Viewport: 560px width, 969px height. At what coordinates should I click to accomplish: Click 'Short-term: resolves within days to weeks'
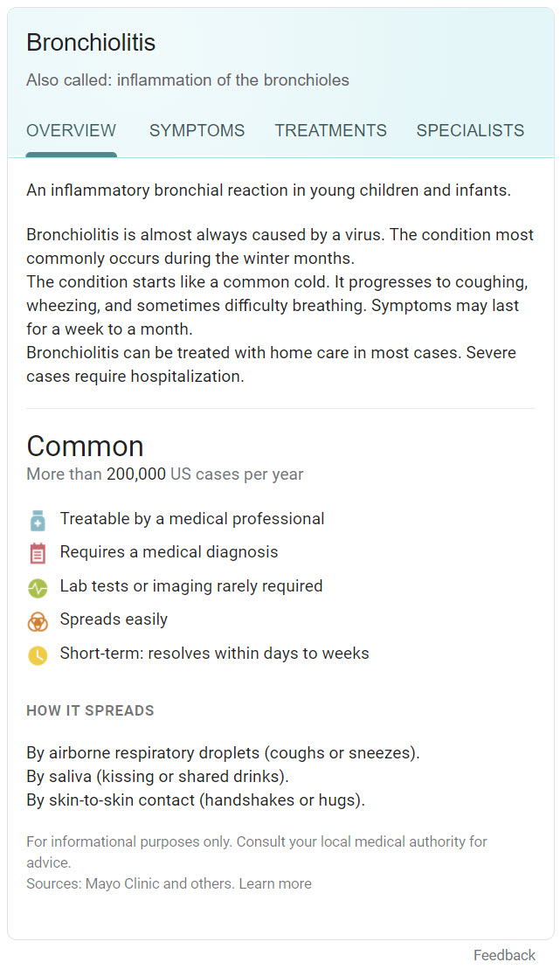[x=214, y=653]
